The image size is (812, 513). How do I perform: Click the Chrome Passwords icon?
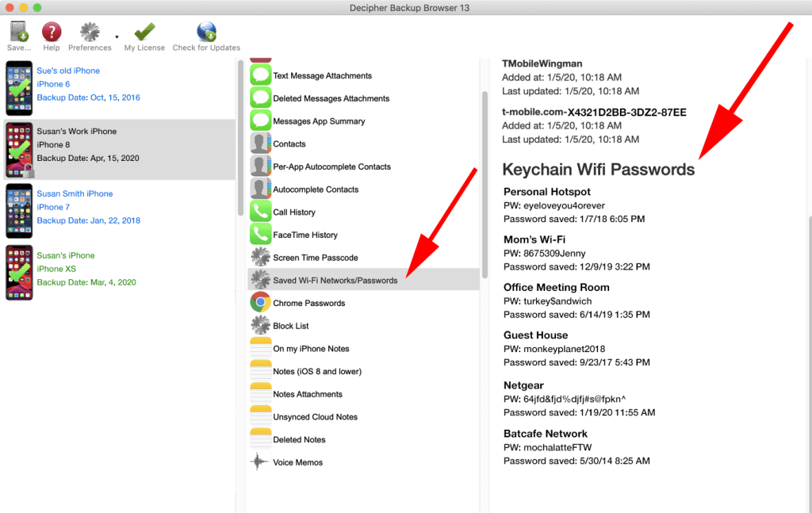coord(260,304)
